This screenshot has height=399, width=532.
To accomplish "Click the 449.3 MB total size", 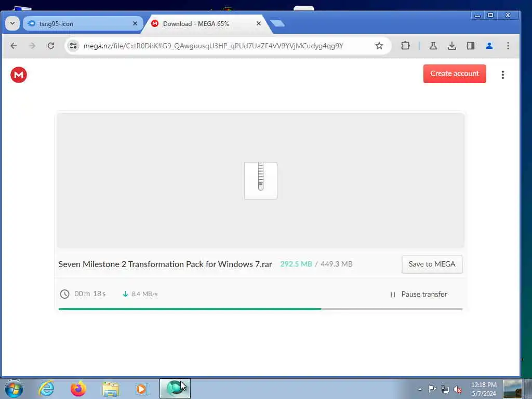I will pos(337,264).
